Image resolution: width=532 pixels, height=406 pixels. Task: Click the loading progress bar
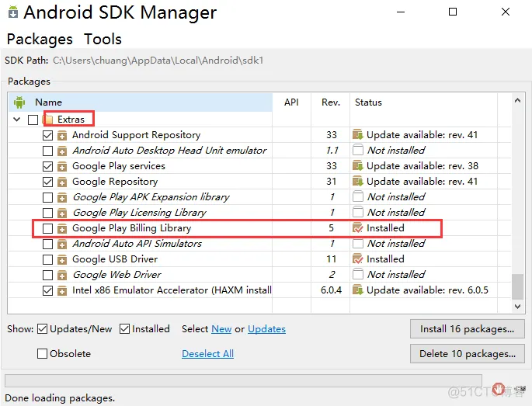(243, 380)
